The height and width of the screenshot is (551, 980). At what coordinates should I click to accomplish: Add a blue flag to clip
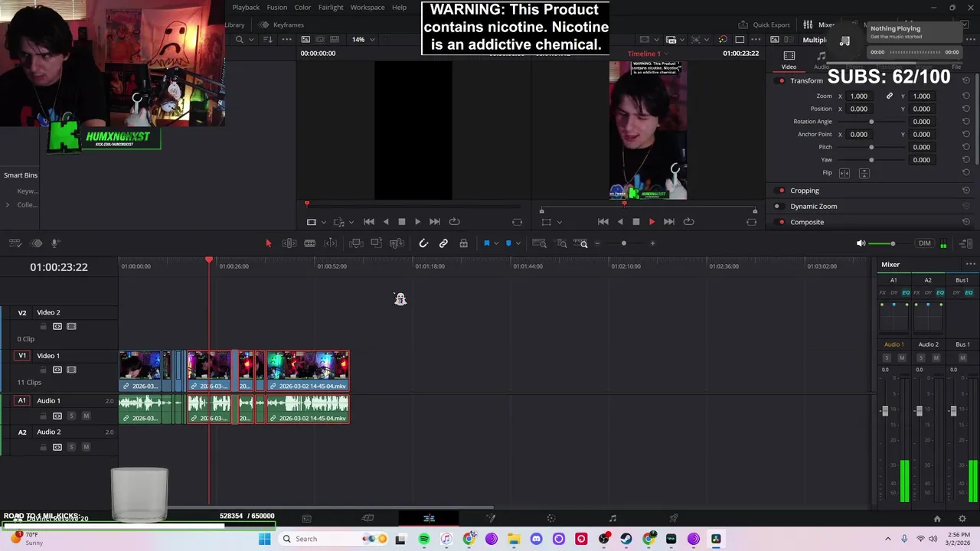(x=486, y=243)
